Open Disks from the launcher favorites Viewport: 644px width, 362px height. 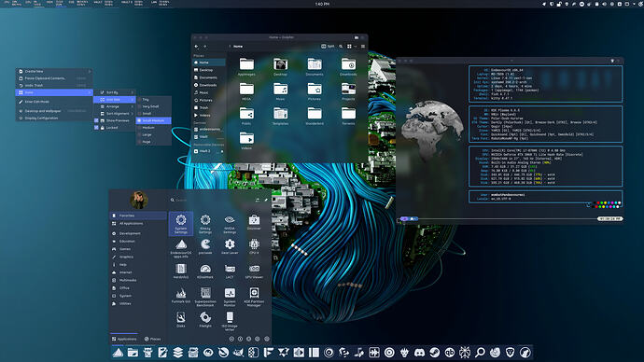(x=181, y=320)
